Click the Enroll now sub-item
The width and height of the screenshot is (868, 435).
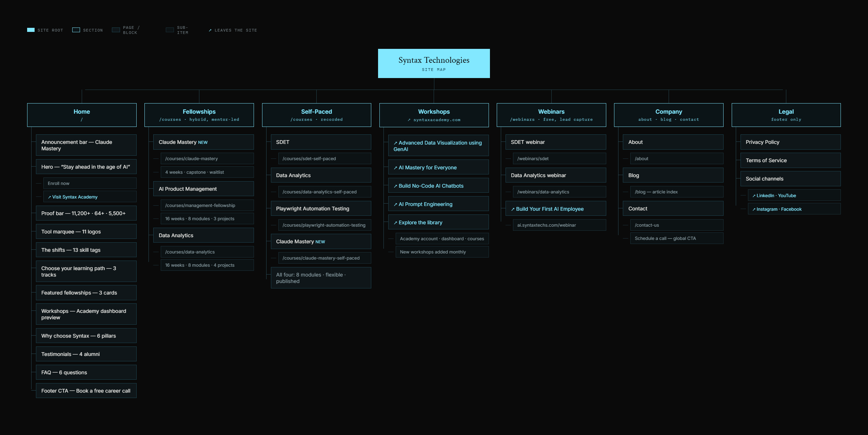(x=90, y=183)
